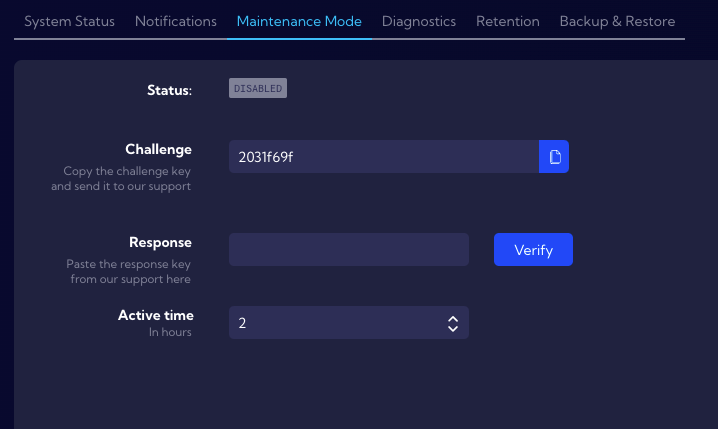Viewport: 718px width, 429px height.
Task: Select the Maintenance Mode tab
Action: [299, 22]
